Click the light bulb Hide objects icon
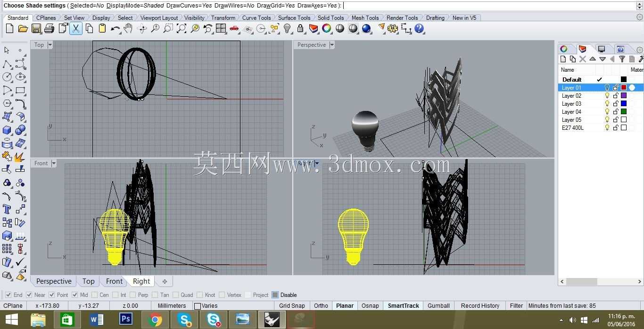 pyautogui.click(x=287, y=29)
